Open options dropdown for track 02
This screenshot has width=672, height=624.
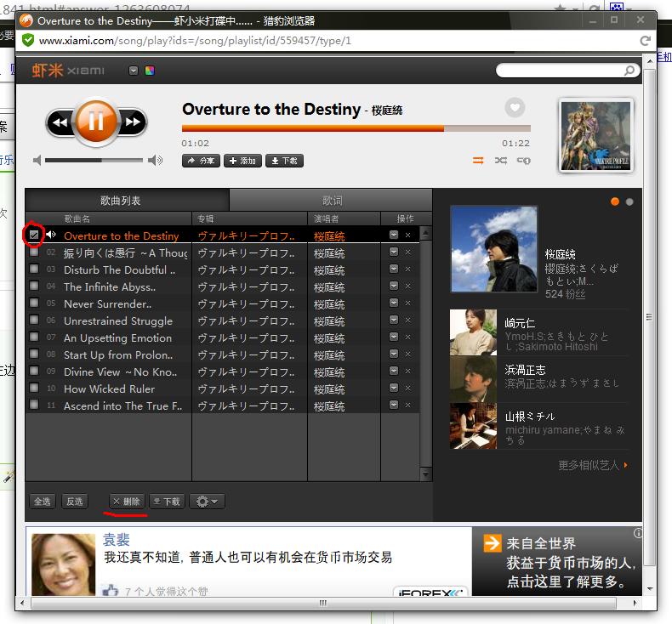pos(394,252)
